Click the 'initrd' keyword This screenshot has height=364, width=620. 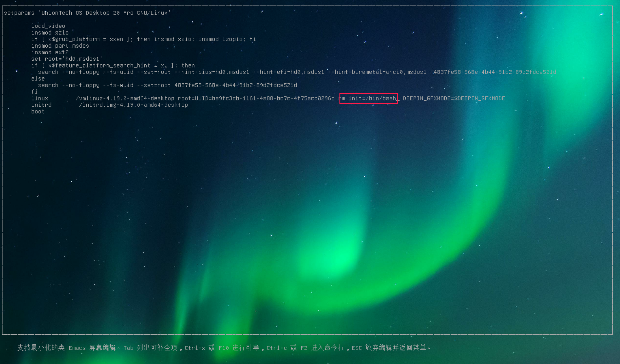coord(41,105)
